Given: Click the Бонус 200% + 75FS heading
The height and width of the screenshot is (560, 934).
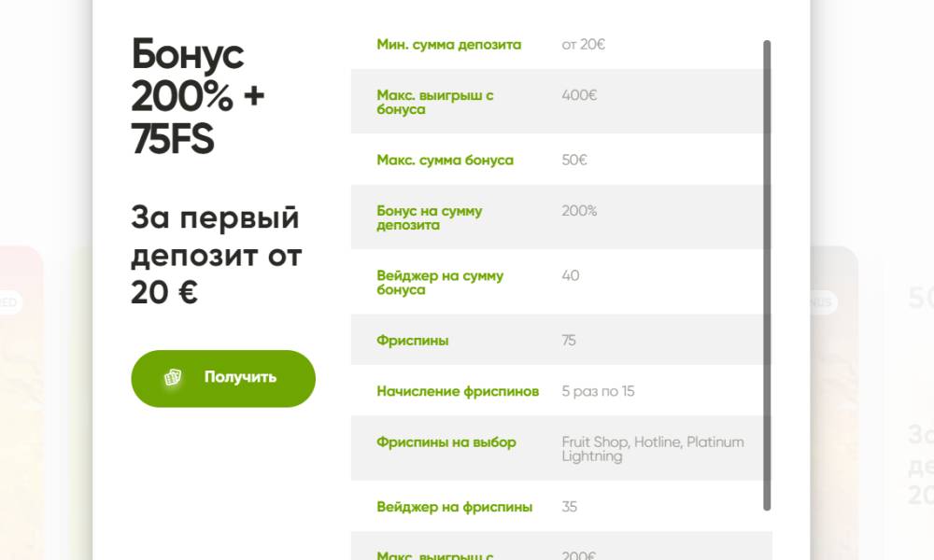Looking at the screenshot, I should click(x=198, y=96).
